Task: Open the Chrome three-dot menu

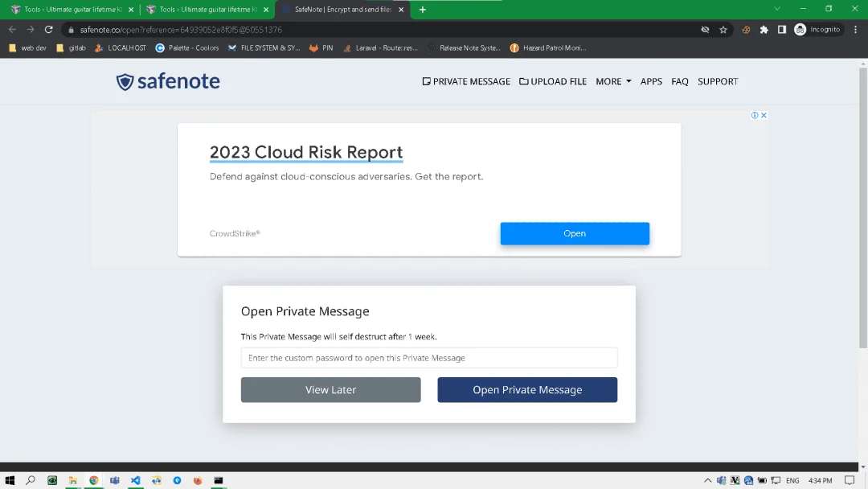Action: (x=855, y=30)
